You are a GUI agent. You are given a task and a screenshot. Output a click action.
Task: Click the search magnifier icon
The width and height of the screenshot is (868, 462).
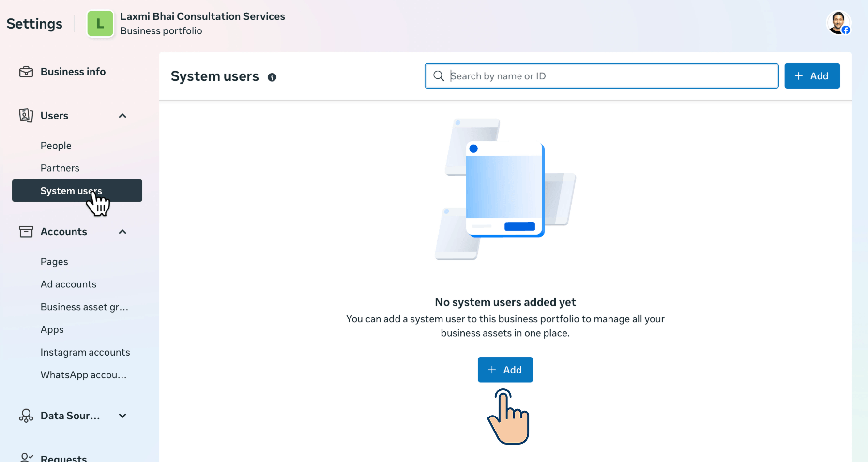pyautogui.click(x=439, y=76)
